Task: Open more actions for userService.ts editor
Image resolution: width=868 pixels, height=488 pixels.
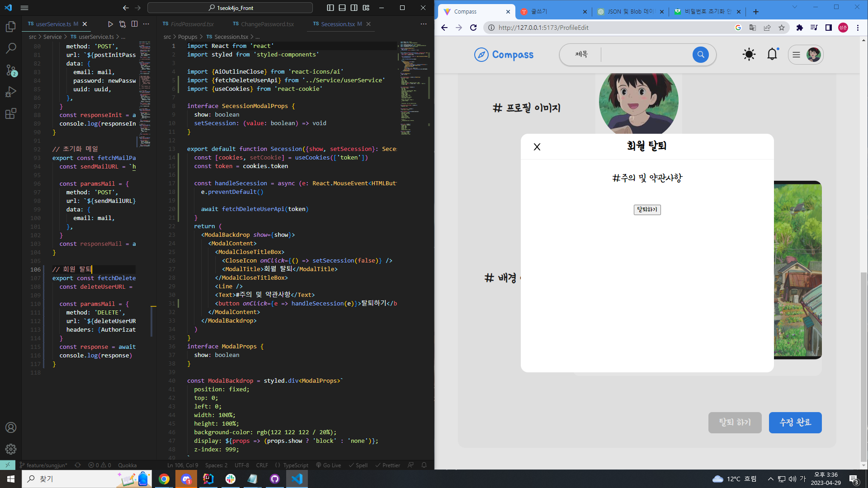Action: pyautogui.click(x=146, y=24)
